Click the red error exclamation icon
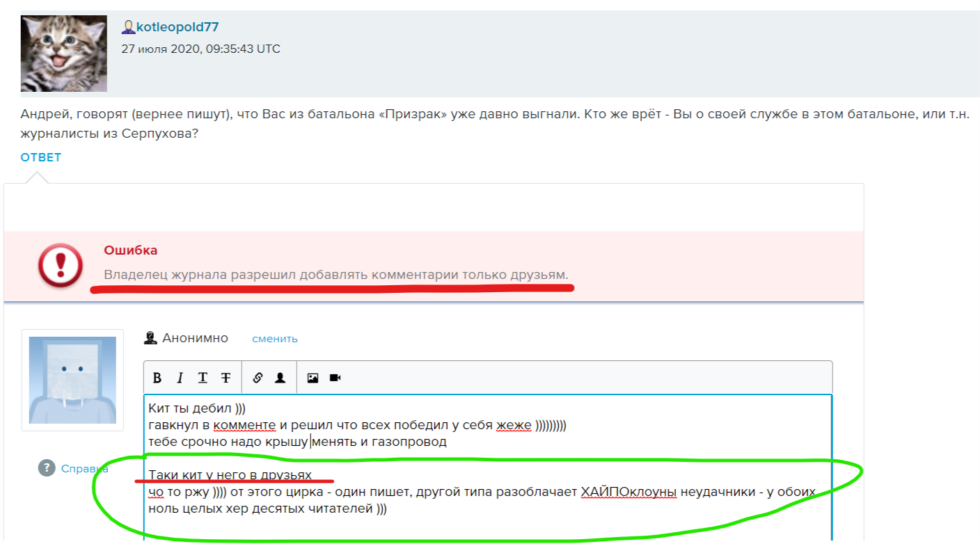The width and height of the screenshot is (980, 544). (61, 266)
